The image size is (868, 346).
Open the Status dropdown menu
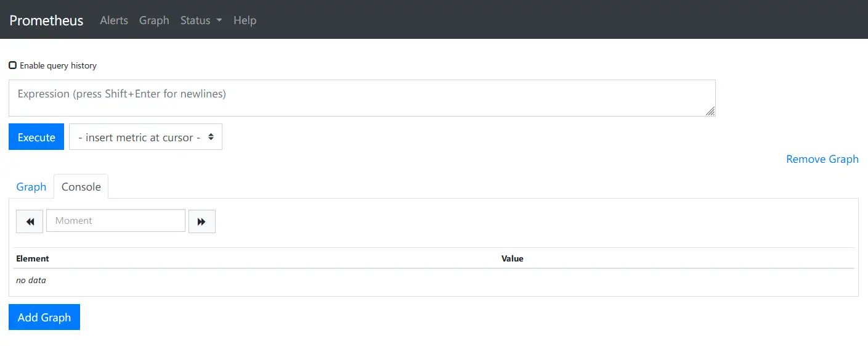201,20
